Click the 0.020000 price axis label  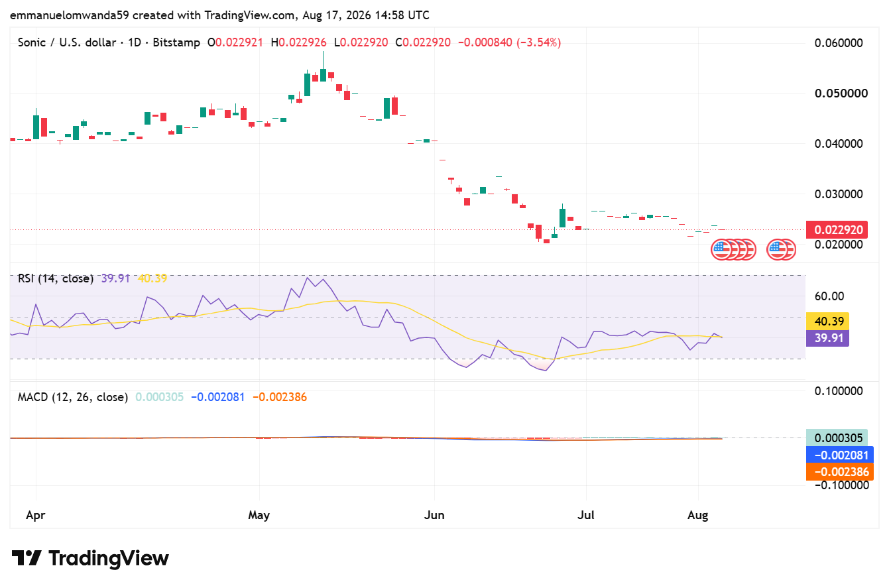(x=839, y=245)
